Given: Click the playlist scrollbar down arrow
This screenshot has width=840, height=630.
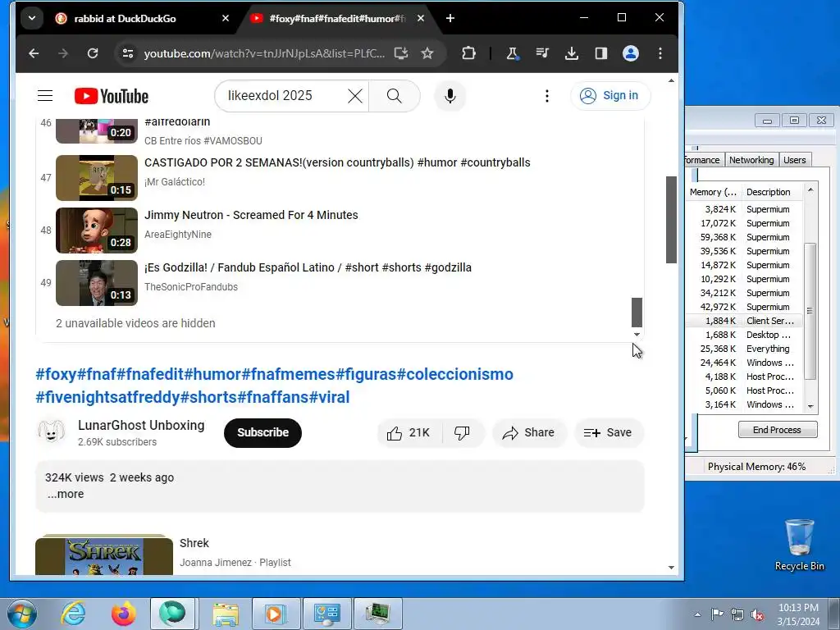Looking at the screenshot, I should tap(637, 335).
